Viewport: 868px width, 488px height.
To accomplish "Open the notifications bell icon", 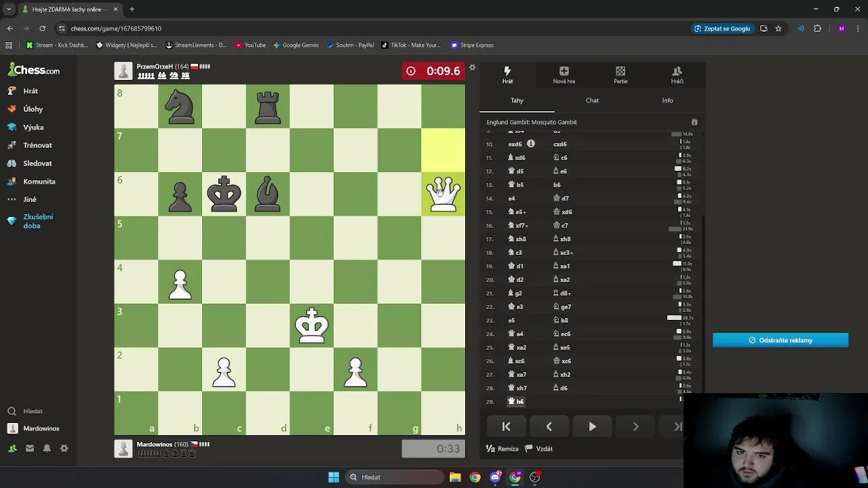I will tap(47, 448).
